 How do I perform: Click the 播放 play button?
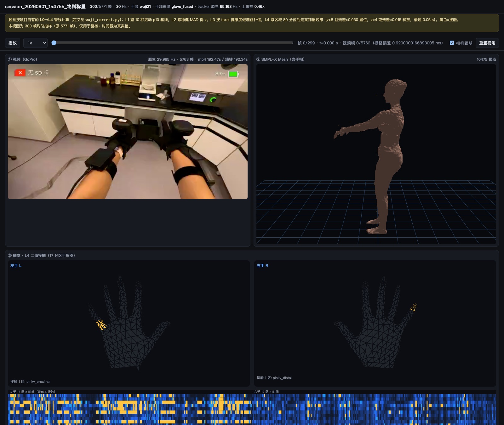click(13, 43)
